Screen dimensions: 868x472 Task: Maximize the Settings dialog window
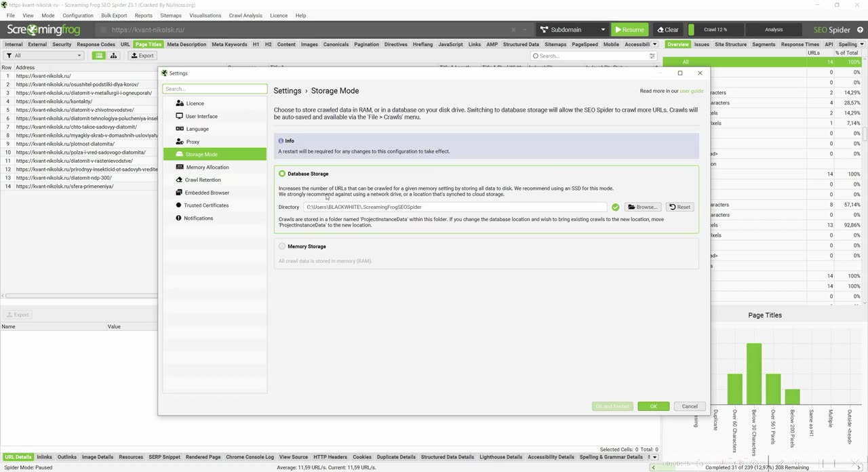point(680,73)
